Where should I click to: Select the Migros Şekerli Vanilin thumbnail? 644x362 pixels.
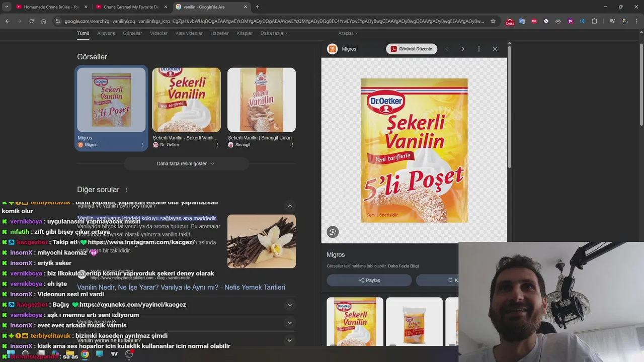pyautogui.click(x=111, y=100)
